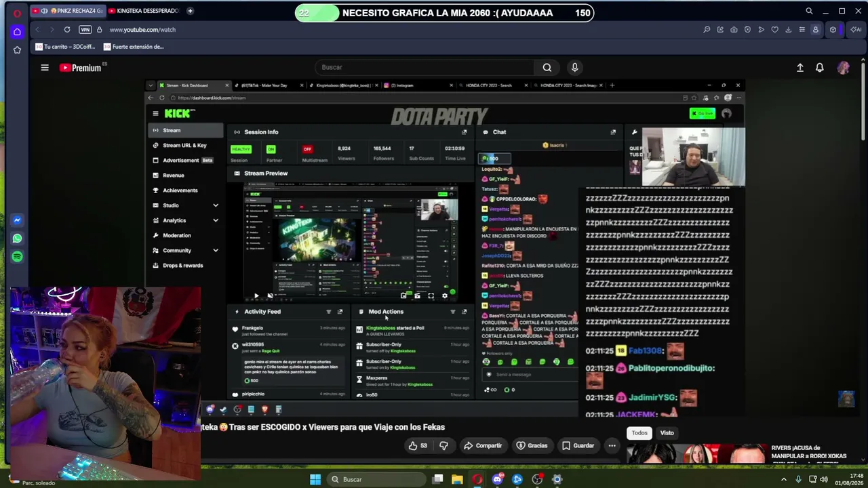Click the YouTube search magnifier button
868x488 pixels.
click(x=547, y=67)
